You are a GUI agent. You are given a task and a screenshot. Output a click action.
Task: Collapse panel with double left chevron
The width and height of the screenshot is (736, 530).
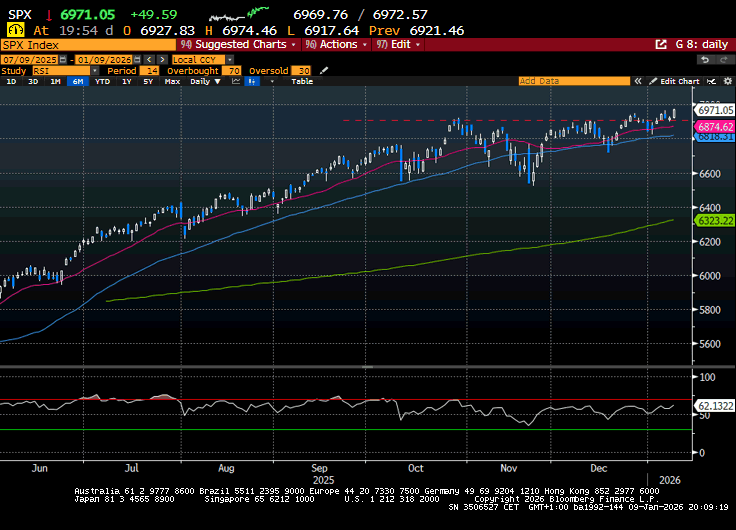(641, 81)
